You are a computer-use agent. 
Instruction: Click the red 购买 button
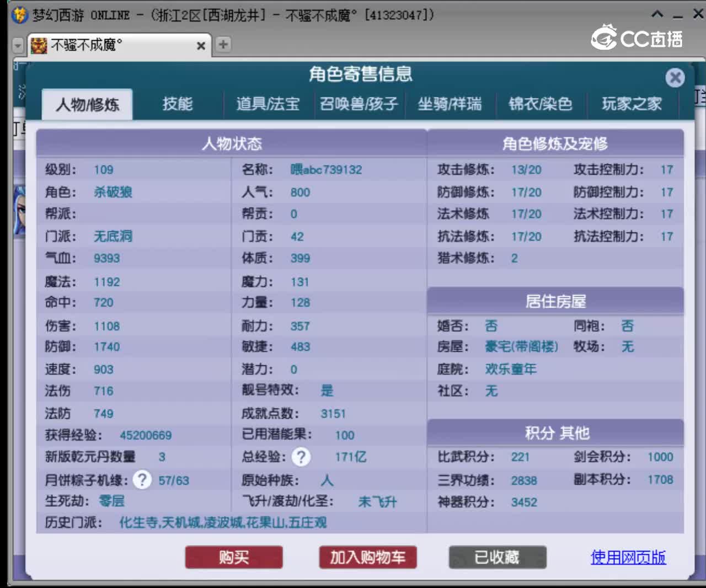234,558
